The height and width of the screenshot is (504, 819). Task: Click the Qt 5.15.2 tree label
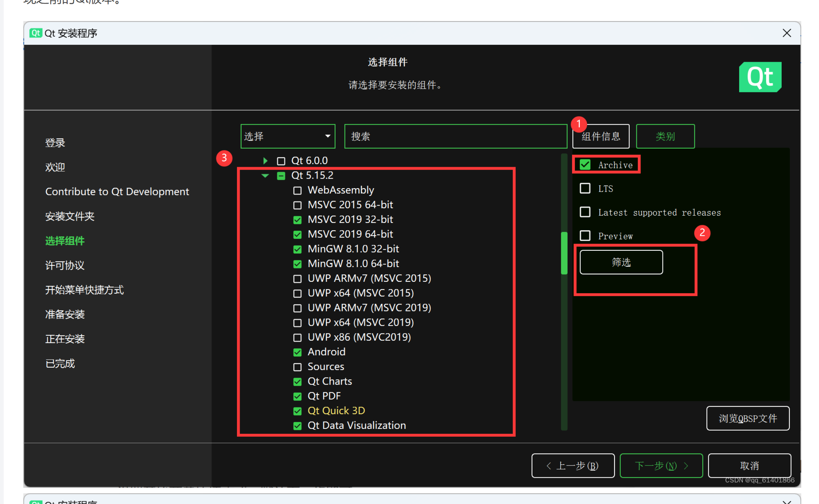[x=312, y=175]
